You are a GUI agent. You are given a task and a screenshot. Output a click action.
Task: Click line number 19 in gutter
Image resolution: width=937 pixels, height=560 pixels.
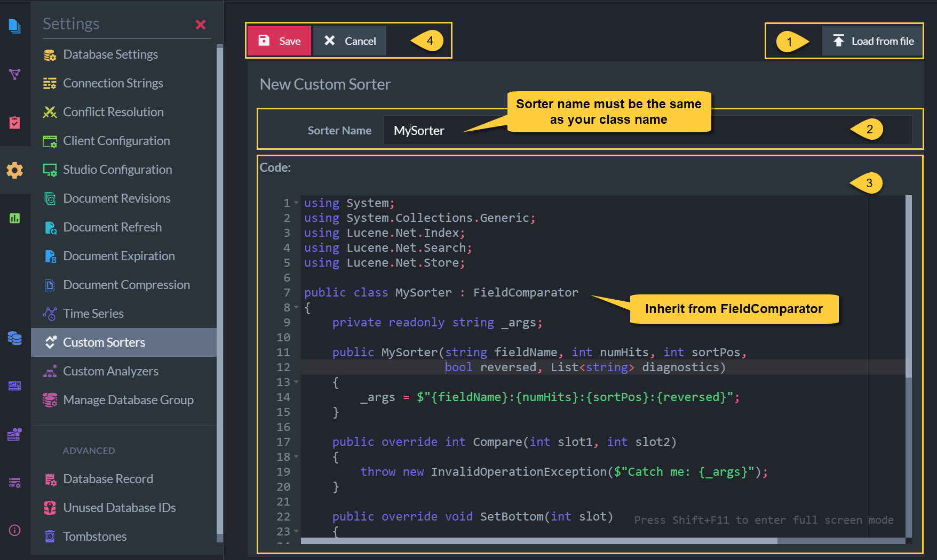pyautogui.click(x=283, y=471)
